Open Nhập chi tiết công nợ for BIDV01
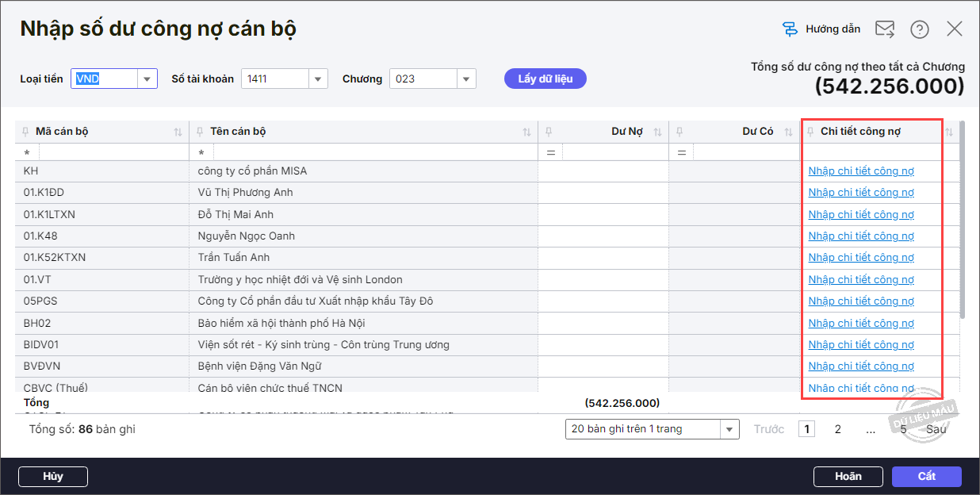The image size is (980, 495). (861, 344)
